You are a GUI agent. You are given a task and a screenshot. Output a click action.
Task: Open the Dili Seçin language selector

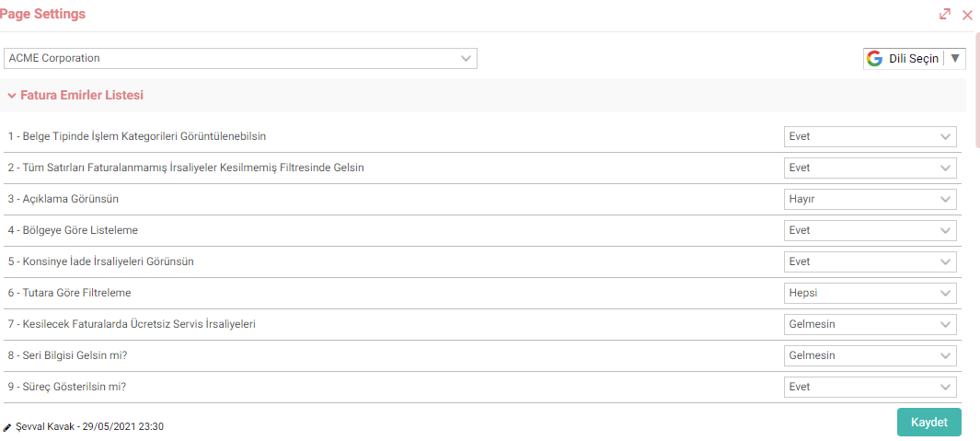[915, 59]
